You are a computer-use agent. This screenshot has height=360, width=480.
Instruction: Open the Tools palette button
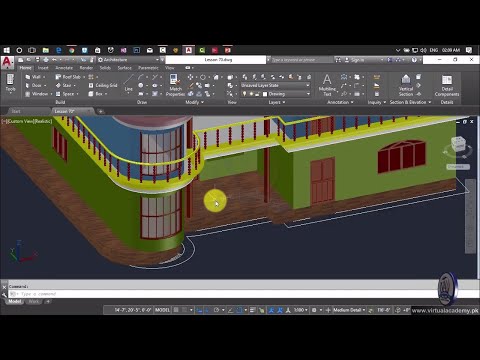point(10,83)
